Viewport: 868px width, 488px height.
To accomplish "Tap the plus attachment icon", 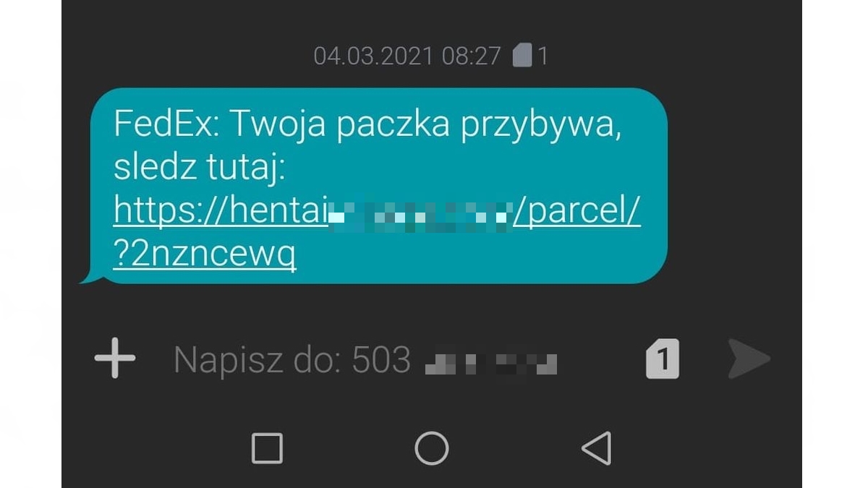I will 115,358.
